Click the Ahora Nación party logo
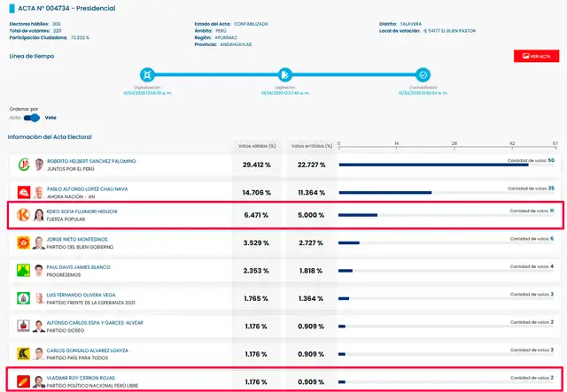Screen dimensions: 567x392 [25, 191]
